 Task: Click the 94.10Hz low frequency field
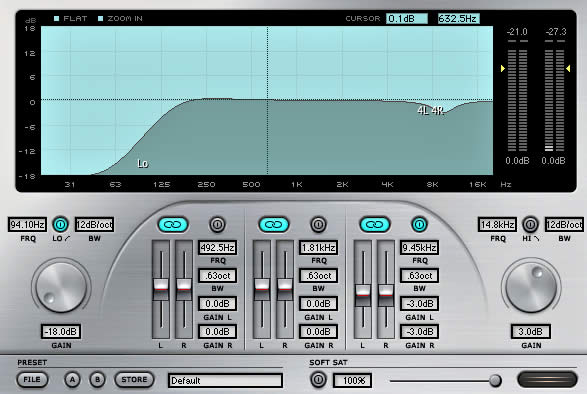27,225
